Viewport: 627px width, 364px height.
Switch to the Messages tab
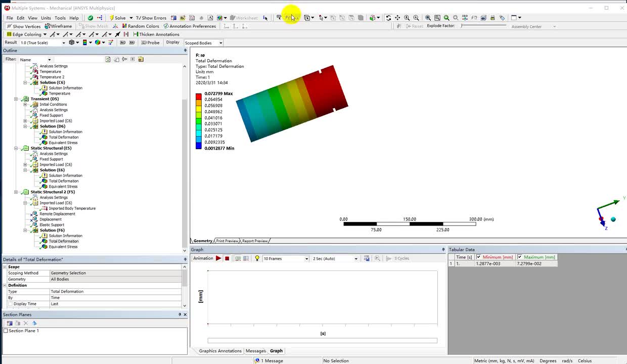pyautogui.click(x=255, y=351)
